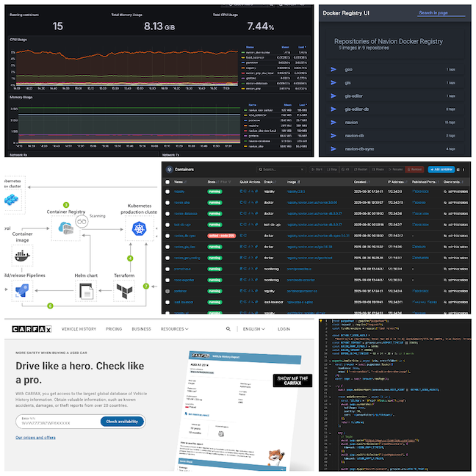The width and height of the screenshot is (476, 476).
Task: Open published port link for registry row
Action: [420, 192]
